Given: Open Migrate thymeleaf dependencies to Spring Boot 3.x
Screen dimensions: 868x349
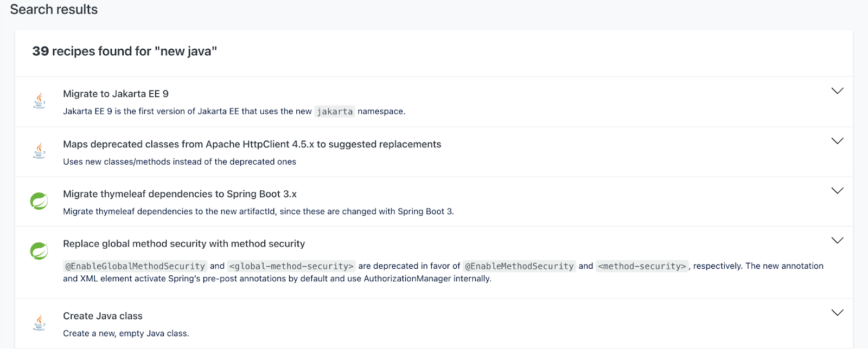Looking at the screenshot, I should click(x=180, y=194).
